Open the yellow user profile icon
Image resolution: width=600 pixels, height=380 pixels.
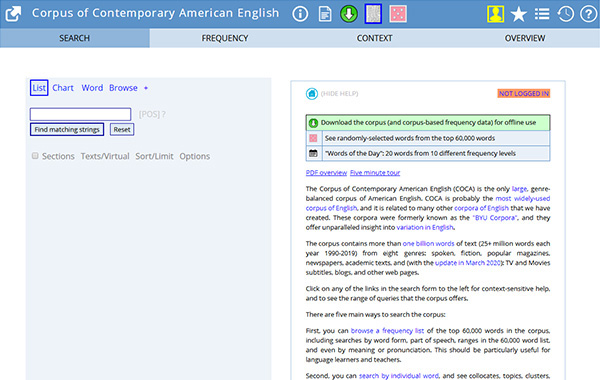pyautogui.click(x=495, y=14)
